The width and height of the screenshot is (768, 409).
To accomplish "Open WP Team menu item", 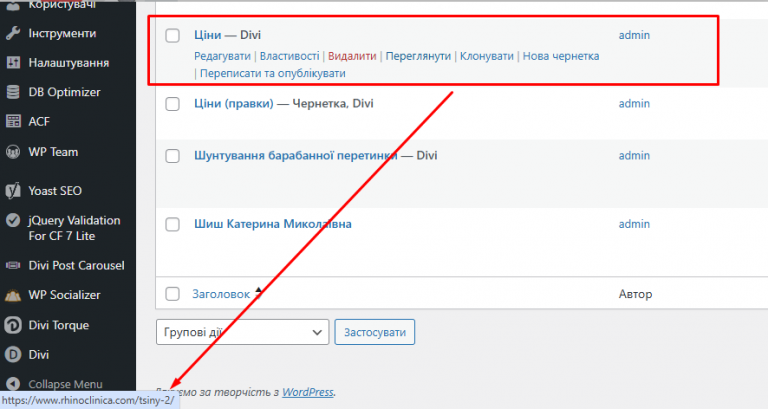I will click(53, 152).
